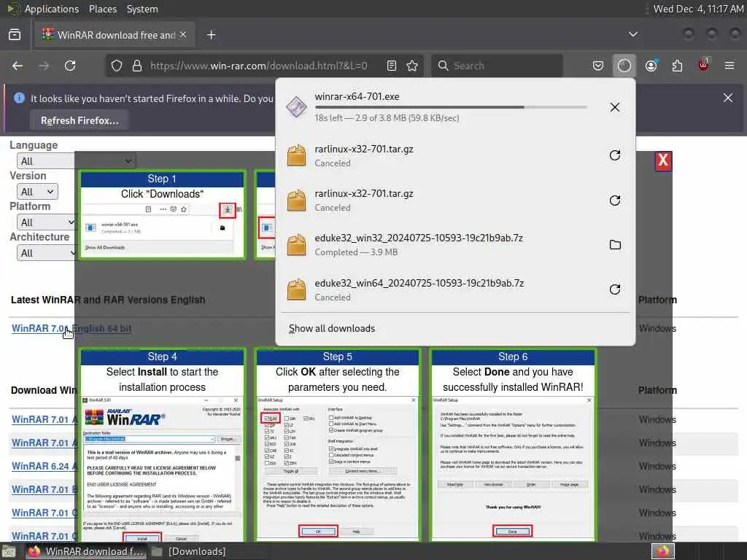Open Firefox application hamburger menu

(729, 66)
